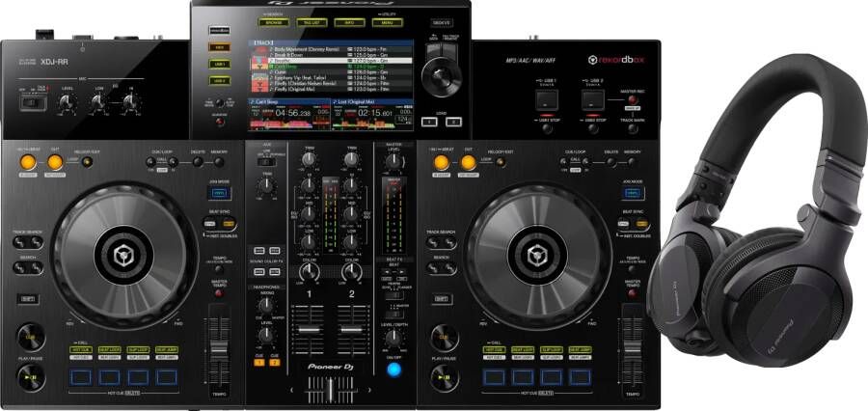Toggle VINYL jog mode on right deck
This screenshot has height=411, width=868.
pyautogui.click(x=633, y=193)
